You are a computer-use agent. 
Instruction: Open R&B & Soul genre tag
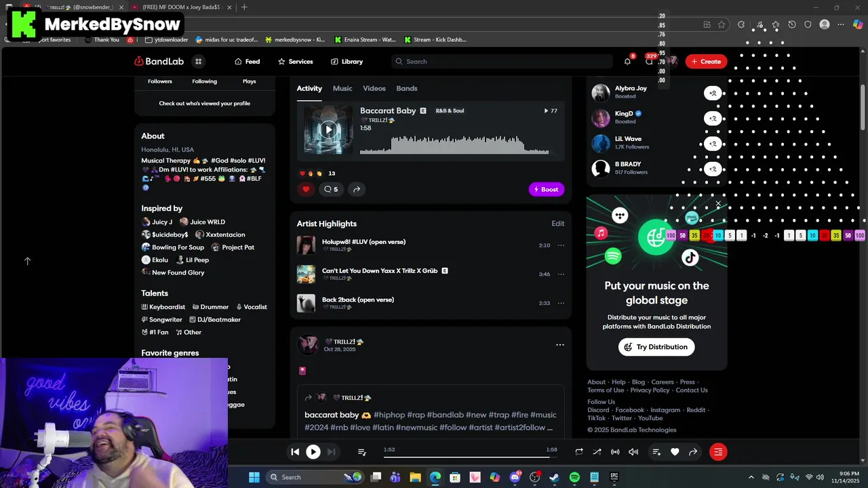450,110
